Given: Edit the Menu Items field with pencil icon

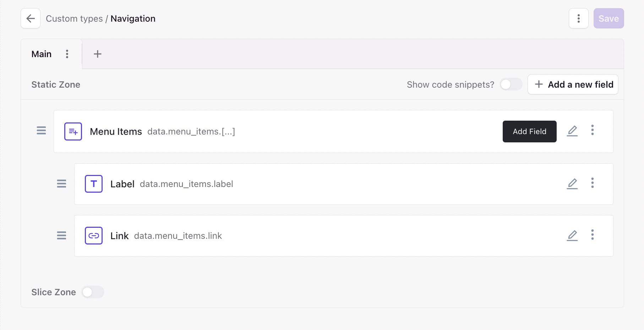Looking at the screenshot, I should [x=572, y=131].
